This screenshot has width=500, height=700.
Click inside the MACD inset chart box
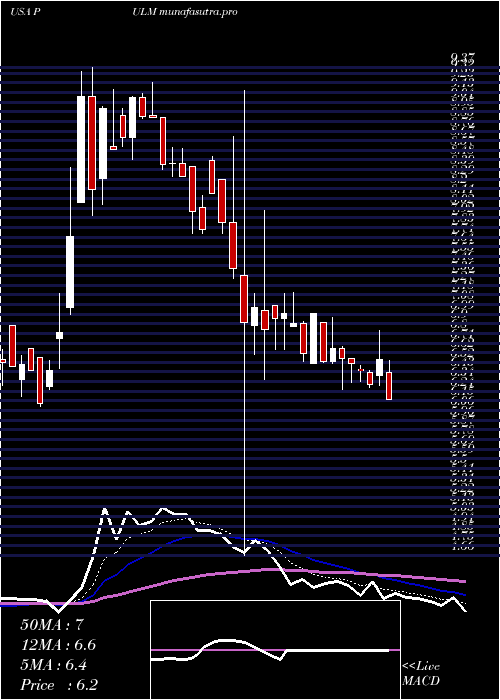pyautogui.click(x=275, y=650)
